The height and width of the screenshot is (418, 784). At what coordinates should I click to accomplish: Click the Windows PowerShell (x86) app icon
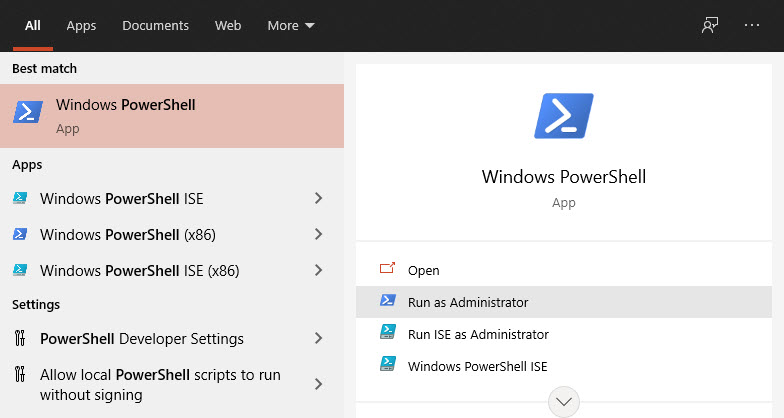20,234
